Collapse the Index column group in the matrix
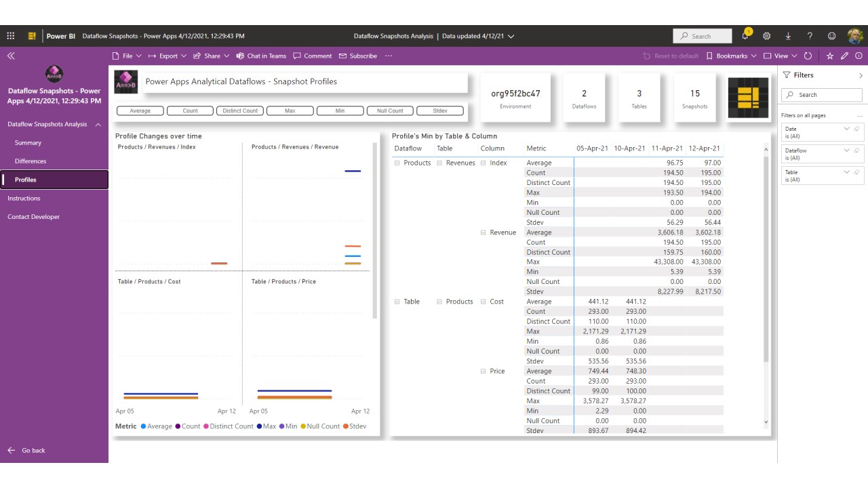868x488 pixels. 484,163
